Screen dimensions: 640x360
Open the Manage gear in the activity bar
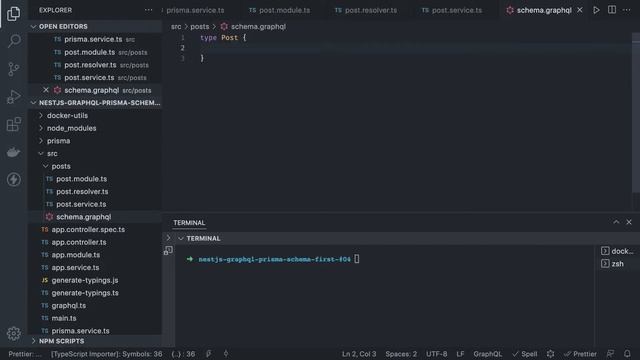tap(13, 333)
